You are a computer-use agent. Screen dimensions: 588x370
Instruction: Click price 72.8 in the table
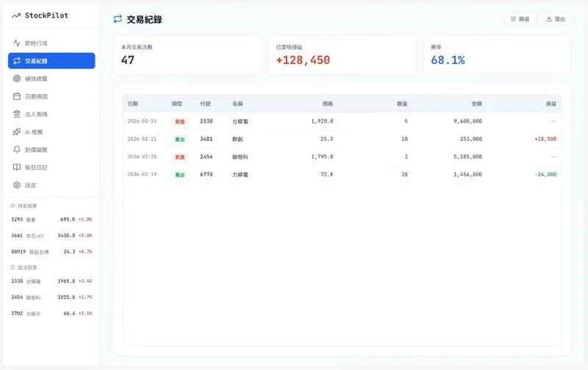tap(326, 175)
